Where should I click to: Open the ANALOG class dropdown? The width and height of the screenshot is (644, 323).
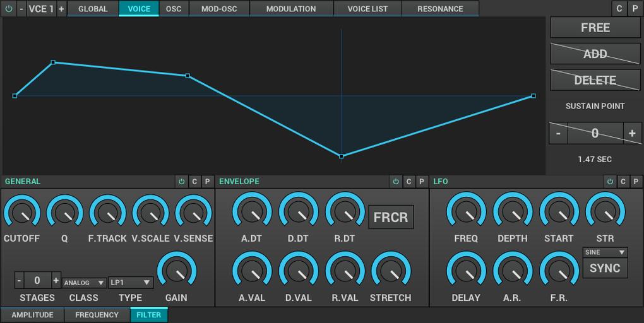coord(84,283)
